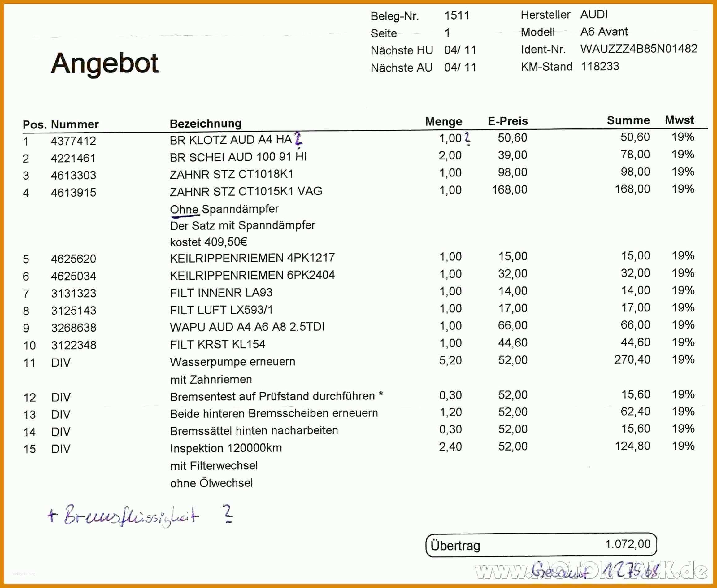Click handwritten 'Bremsflüssigkeit' note
The height and width of the screenshot is (588, 717).
(x=131, y=516)
